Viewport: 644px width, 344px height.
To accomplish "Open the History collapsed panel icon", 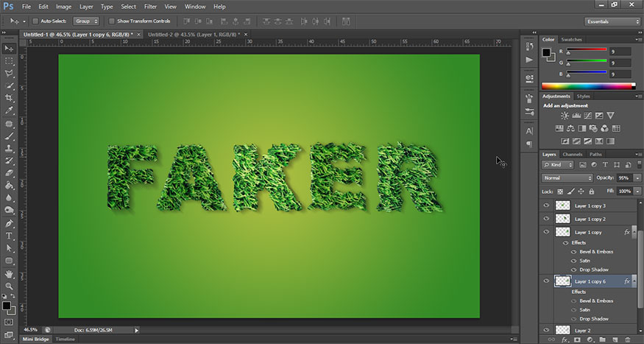I will coord(529,46).
